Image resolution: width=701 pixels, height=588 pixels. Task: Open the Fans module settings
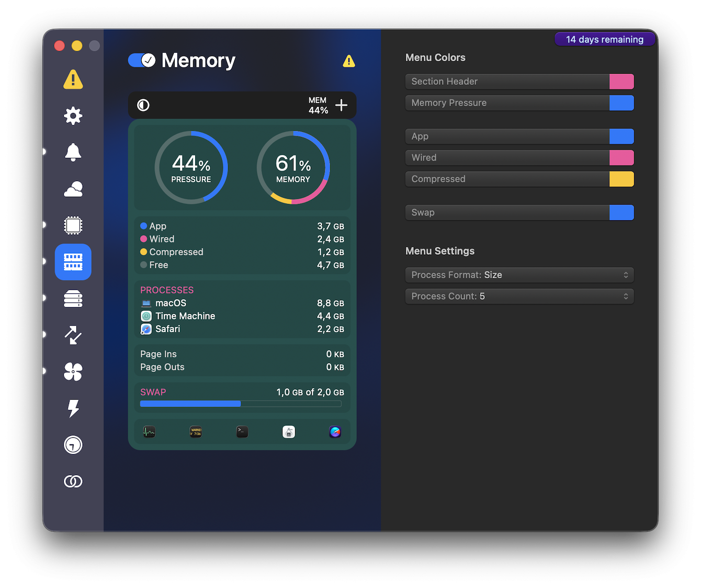point(73,371)
